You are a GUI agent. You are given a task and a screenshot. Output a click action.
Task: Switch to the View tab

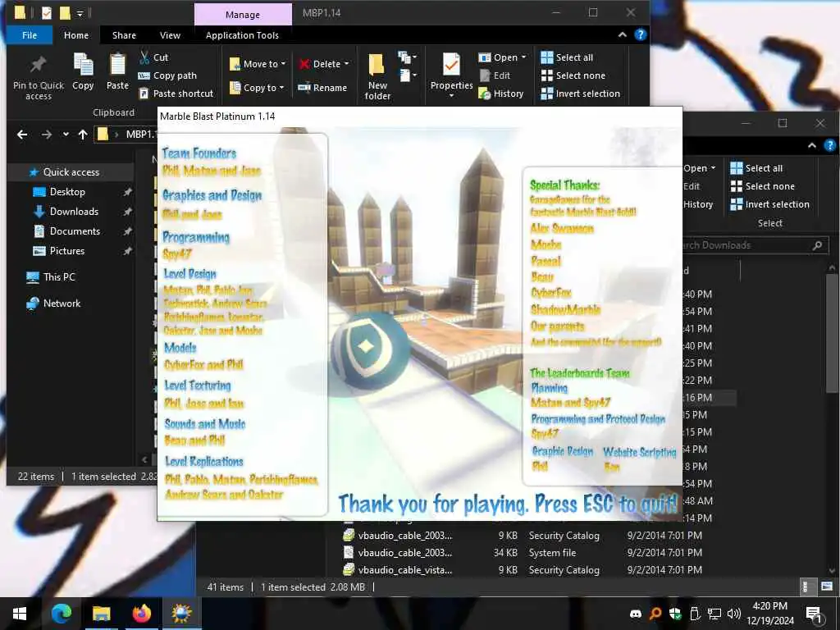170,35
